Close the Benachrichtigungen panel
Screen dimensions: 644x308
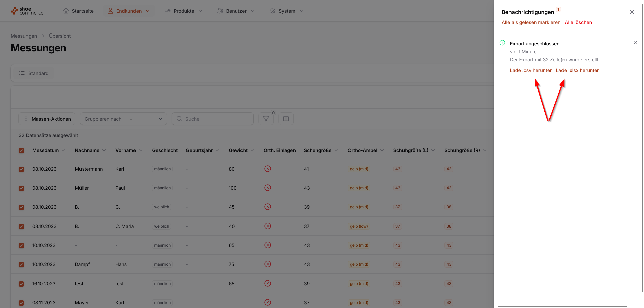click(x=632, y=12)
